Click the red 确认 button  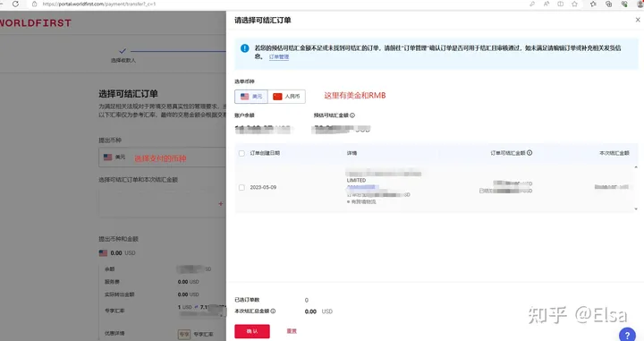(x=252, y=331)
